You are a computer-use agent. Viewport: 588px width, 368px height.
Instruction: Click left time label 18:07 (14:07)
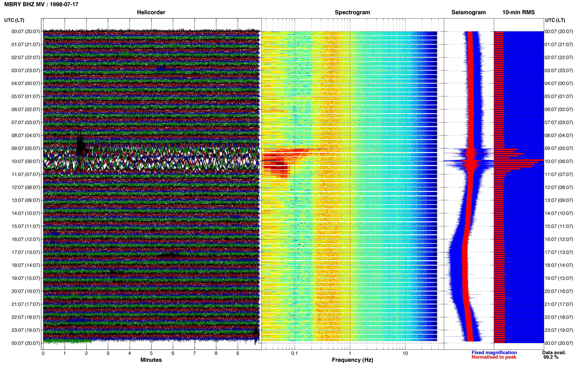click(26, 265)
